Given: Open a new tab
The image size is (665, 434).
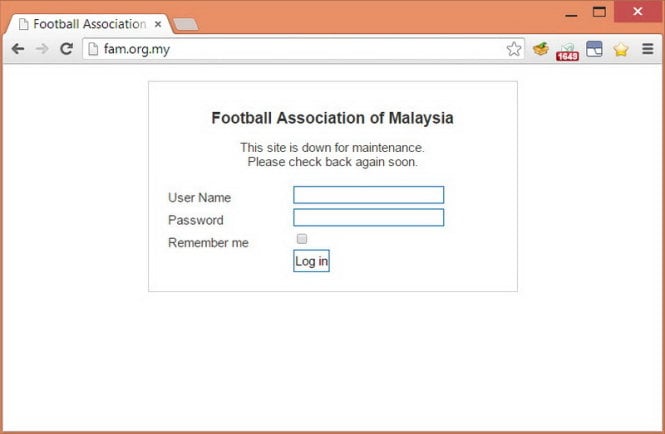Looking at the screenshot, I should coord(186,24).
